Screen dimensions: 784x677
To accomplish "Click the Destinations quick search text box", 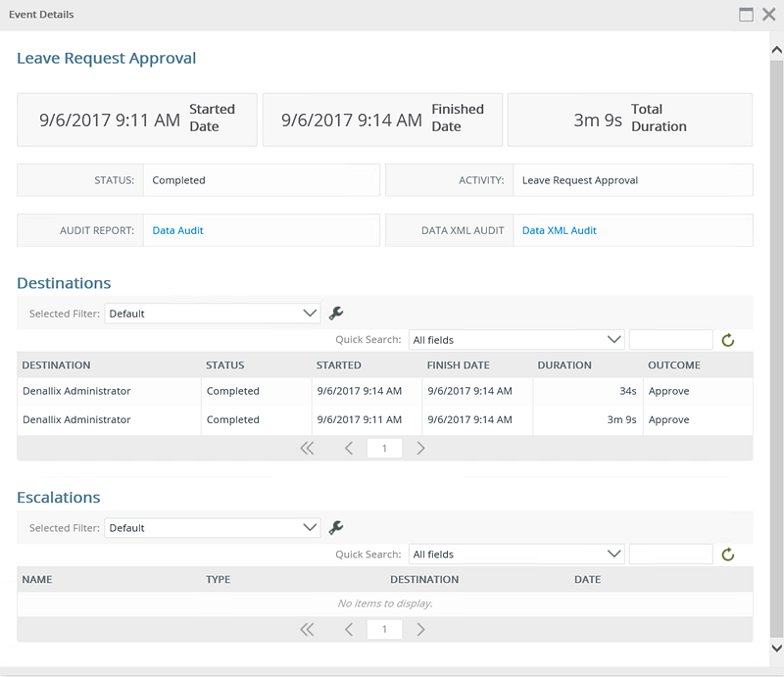I will [x=670, y=340].
